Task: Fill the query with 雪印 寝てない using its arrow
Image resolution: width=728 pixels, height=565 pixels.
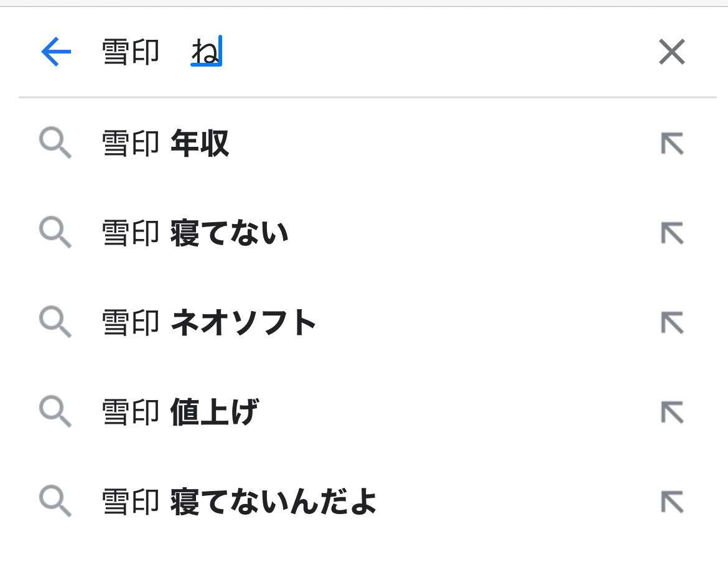Action: [x=671, y=233]
